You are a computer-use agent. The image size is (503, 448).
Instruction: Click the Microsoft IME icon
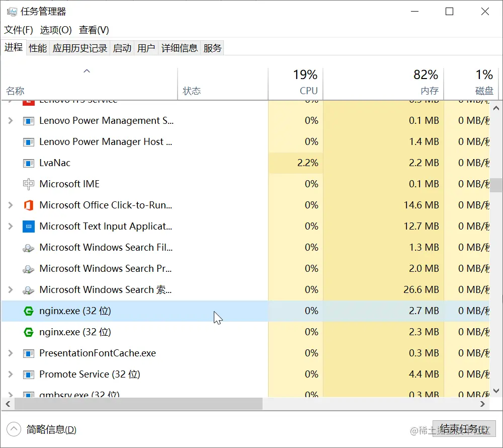coord(29,184)
